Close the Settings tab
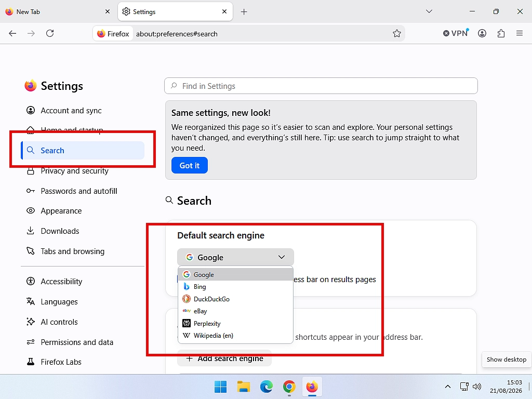This screenshot has height=399, width=532. pos(224,11)
